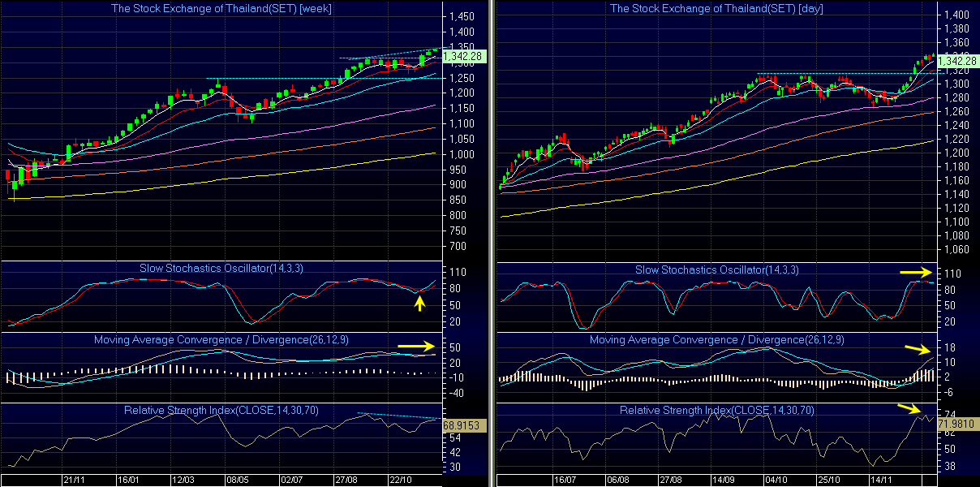Image resolution: width=980 pixels, height=487 pixels.
Task: Click the daily RSI value 71.9810
Action: point(959,423)
